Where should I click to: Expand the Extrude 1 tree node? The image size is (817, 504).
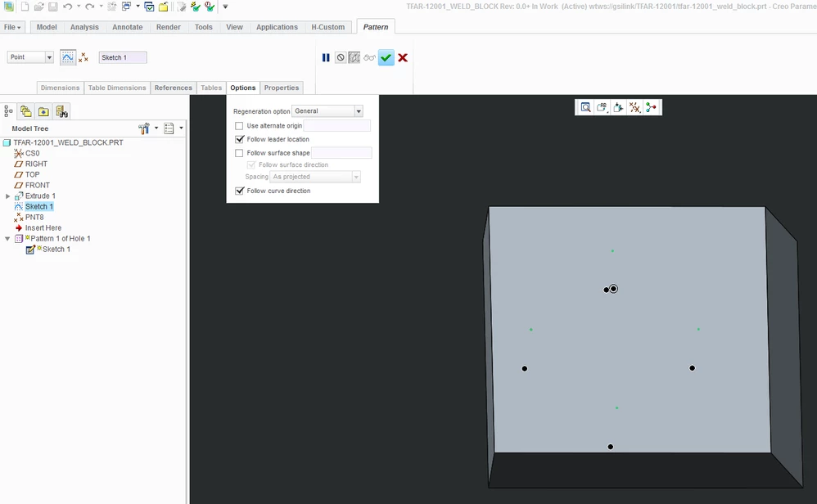(x=8, y=196)
